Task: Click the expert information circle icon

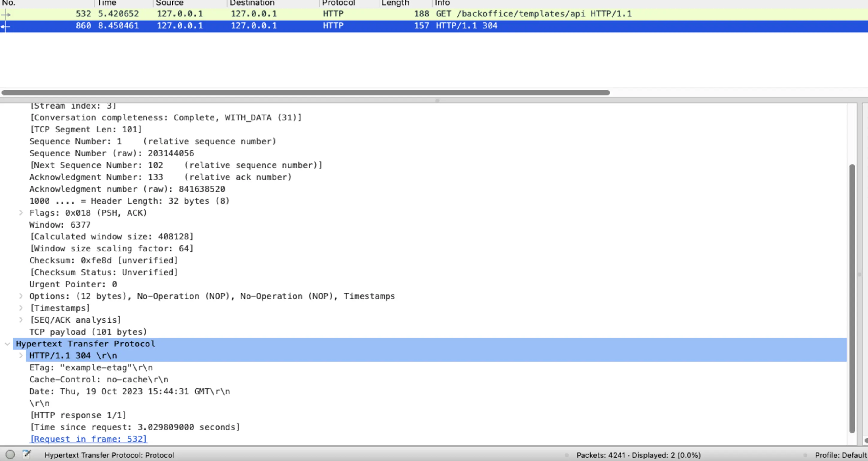Action: click(x=10, y=454)
